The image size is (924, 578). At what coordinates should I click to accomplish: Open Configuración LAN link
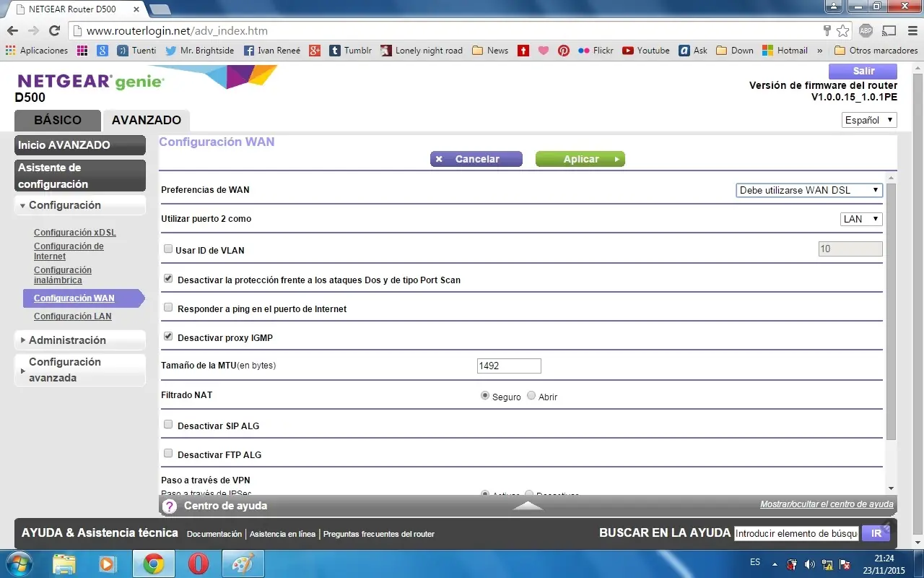(73, 316)
